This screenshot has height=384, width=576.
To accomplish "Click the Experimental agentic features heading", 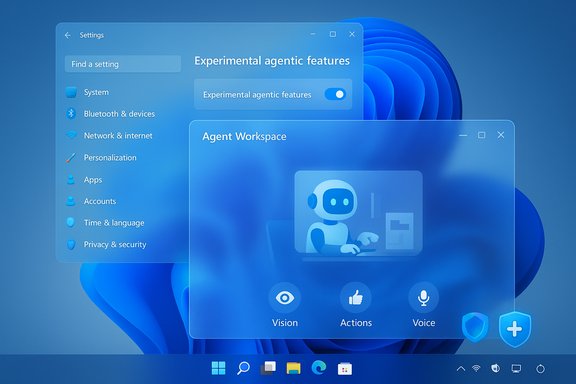I will click(x=272, y=61).
